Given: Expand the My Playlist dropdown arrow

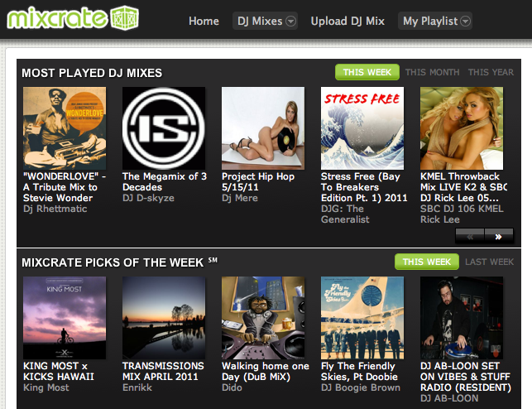Looking at the screenshot, I should point(466,21).
